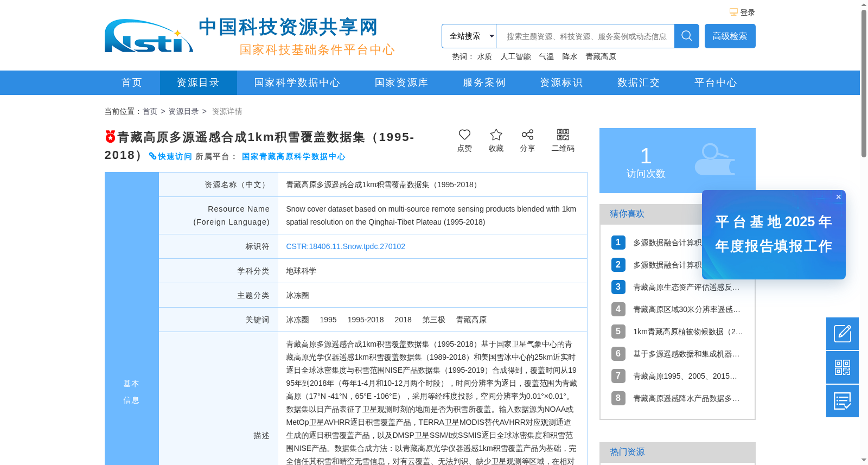
Task: Open 国家青藏高原科学数据中心 platform link
Action: 293,156
